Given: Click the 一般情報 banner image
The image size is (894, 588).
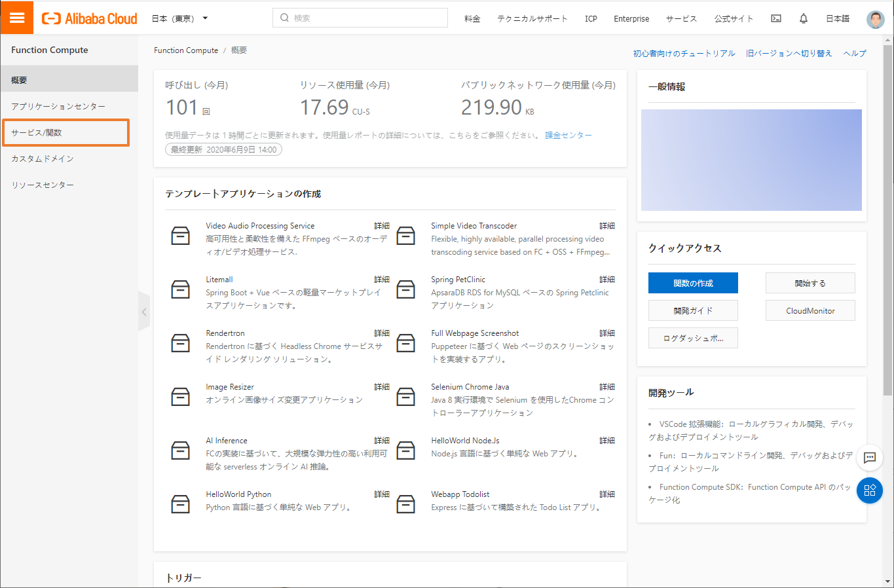Looking at the screenshot, I should pos(751,160).
